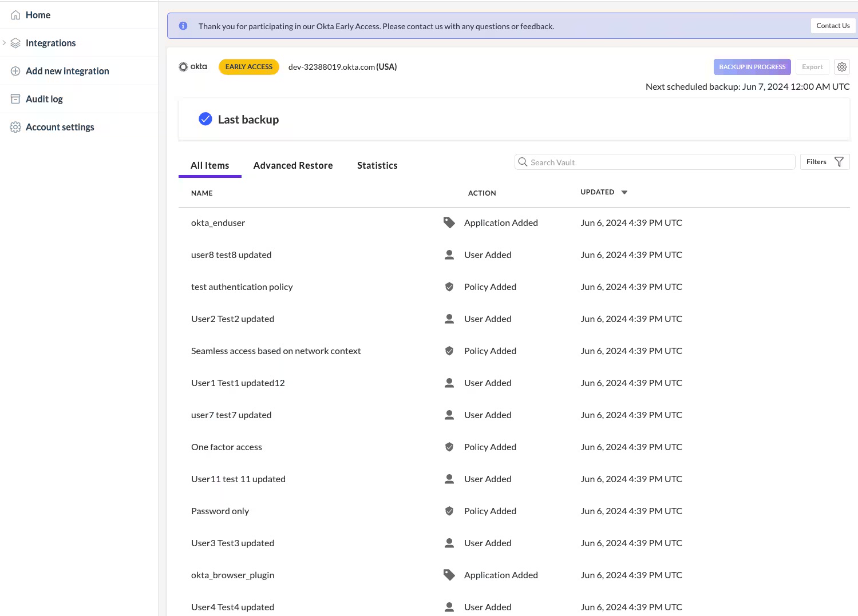Click tag icon for okta_browser_plugin row
The width and height of the screenshot is (858, 616).
tap(449, 575)
